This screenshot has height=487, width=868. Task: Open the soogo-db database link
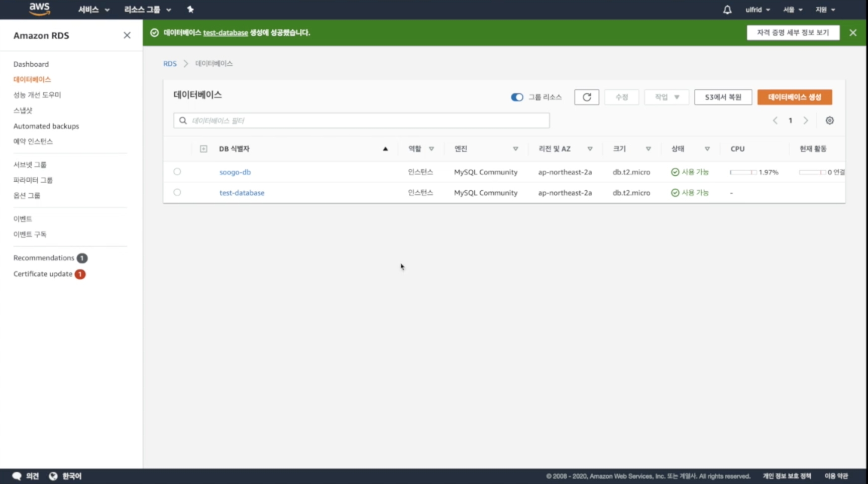[x=235, y=172]
